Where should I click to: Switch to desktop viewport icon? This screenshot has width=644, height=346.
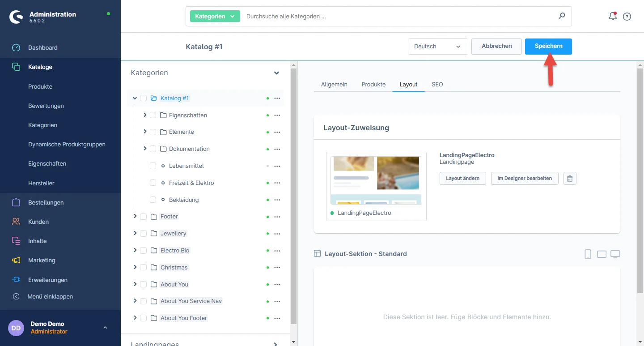[x=615, y=254]
